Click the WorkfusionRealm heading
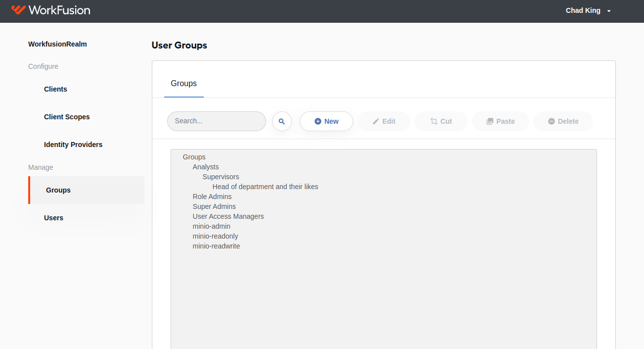Screen dimensions: 644x349 [57, 44]
